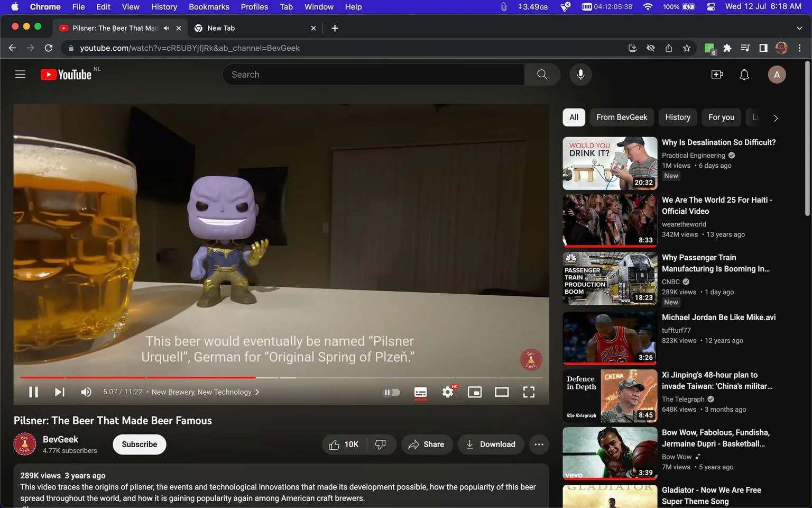
Task: Reload the page
Action: click(x=49, y=48)
